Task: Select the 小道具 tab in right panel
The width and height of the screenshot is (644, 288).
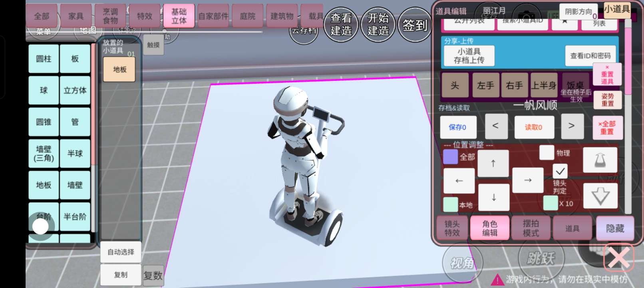Action: [x=617, y=9]
